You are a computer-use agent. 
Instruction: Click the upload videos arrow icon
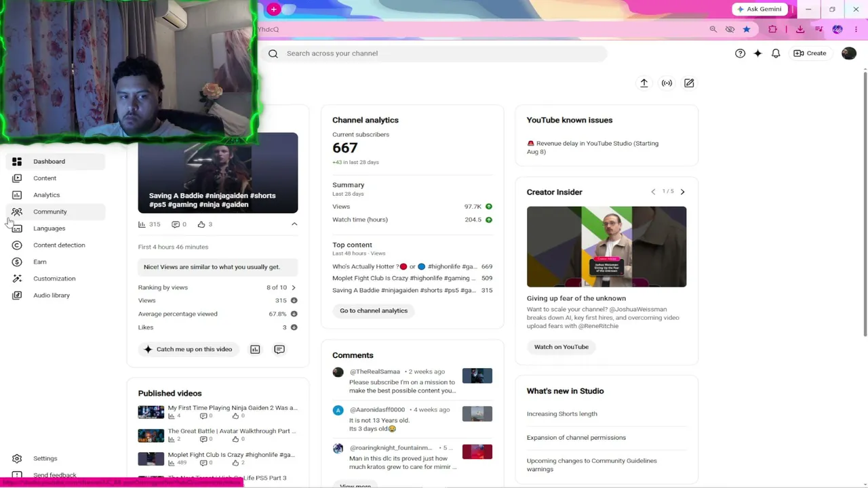(644, 83)
